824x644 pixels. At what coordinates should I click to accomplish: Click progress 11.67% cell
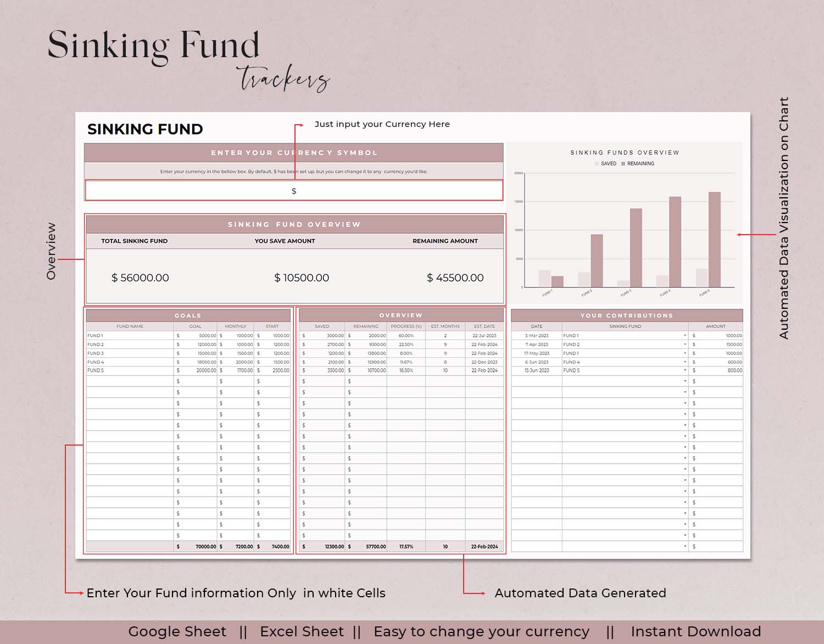coord(406,362)
